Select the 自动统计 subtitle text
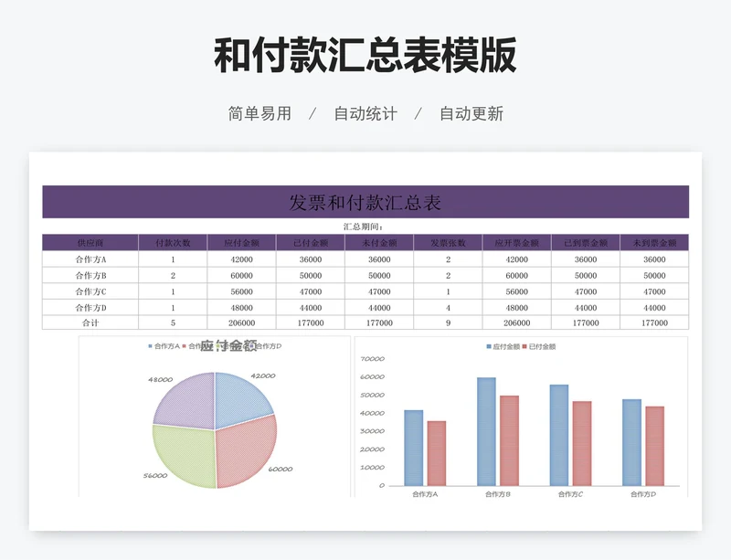The height and width of the screenshot is (560, 731). (x=365, y=113)
